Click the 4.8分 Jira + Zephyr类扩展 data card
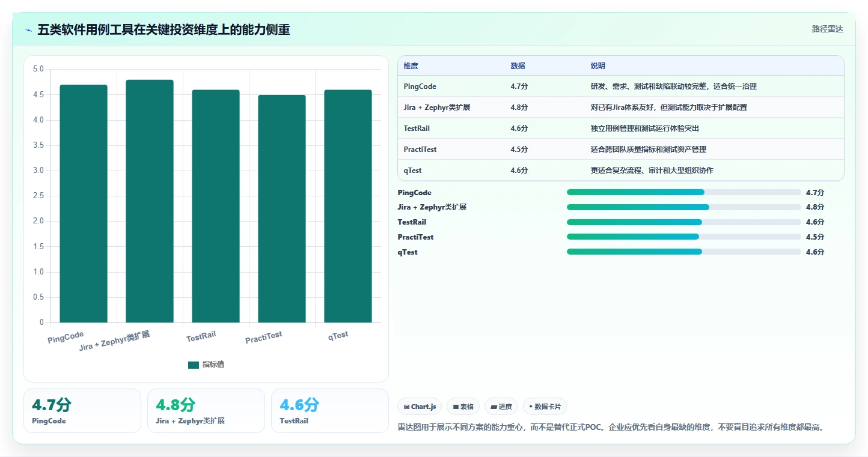 click(206, 411)
